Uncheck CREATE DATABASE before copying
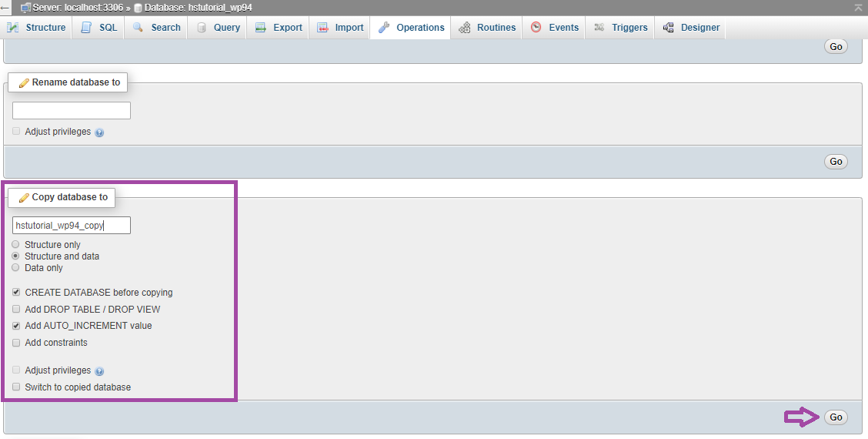This screenshot has width=868, height=439. pyautogui.click(x=16, y=293)
